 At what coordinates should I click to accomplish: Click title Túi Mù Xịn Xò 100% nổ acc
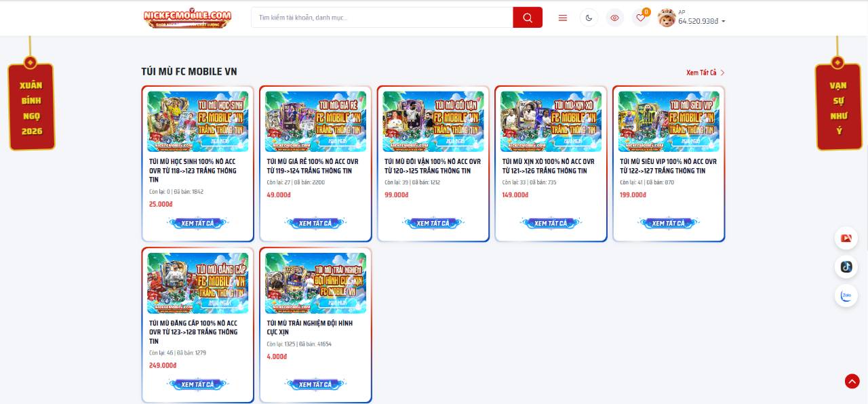point(548,166)
